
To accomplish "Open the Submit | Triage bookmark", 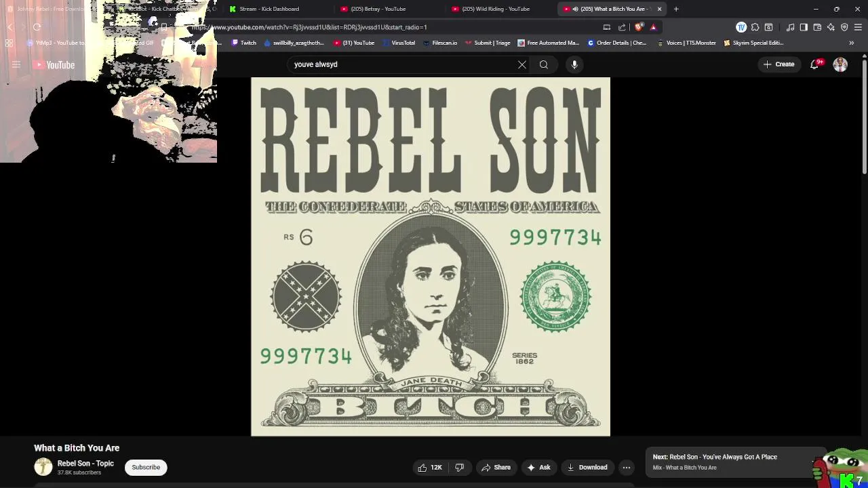I will (x=488, y=43).
